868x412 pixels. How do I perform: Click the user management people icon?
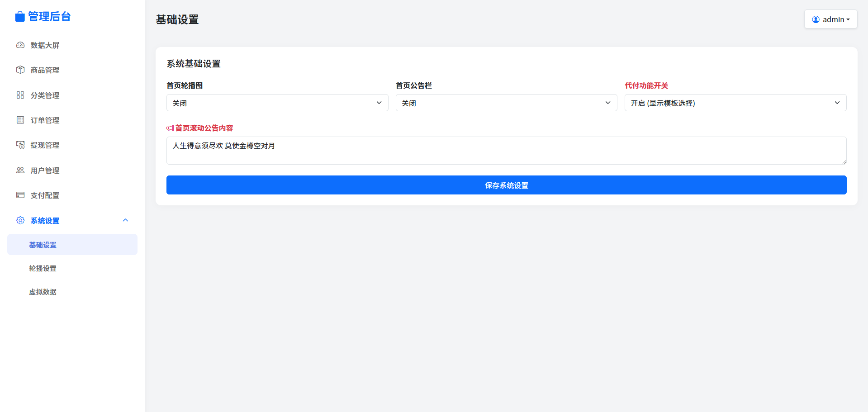point(20,170)
